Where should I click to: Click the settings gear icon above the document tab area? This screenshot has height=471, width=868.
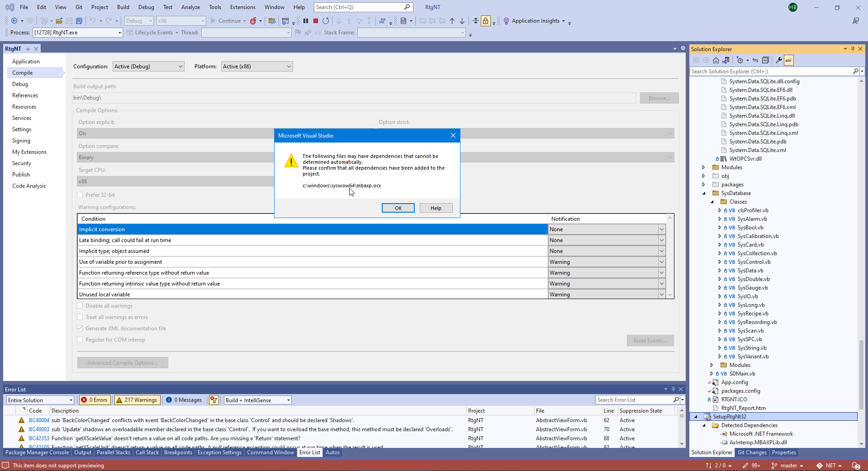[x=683, y=48]
